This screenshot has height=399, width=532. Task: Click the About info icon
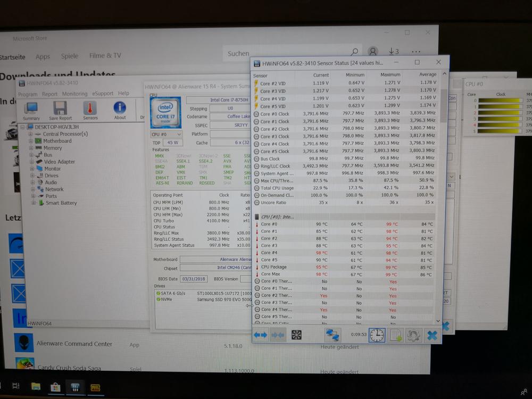point(120,109)
